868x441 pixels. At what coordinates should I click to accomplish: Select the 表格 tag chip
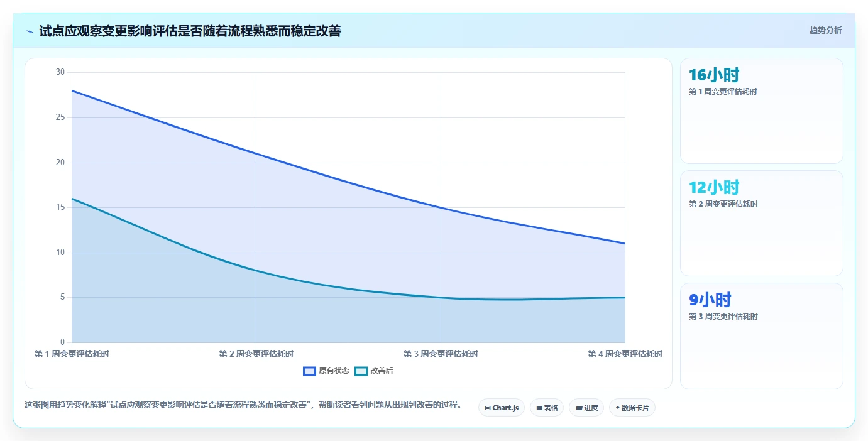[547, 408]
